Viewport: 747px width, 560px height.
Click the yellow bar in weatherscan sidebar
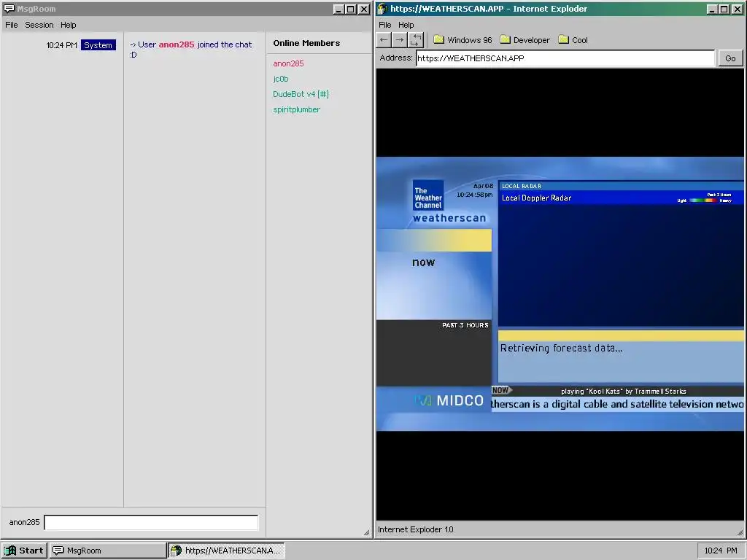coord(434,240)
